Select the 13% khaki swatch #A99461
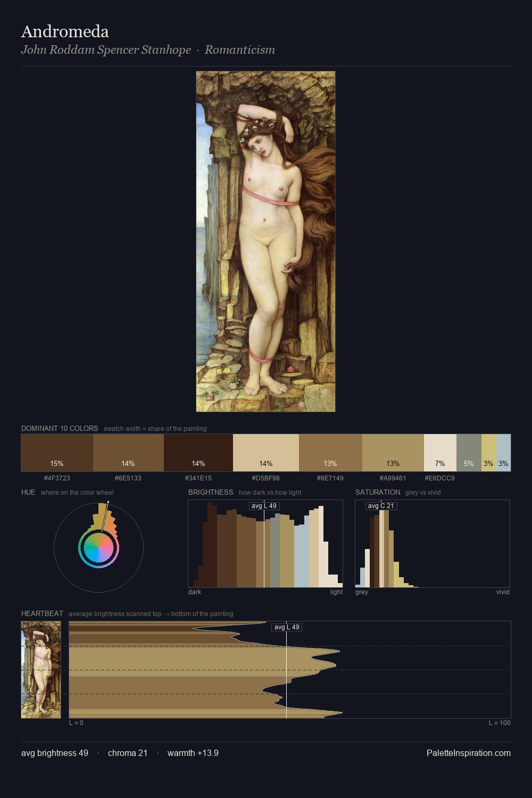The height and width of the screenshot is (798, 532). [x=393, y=453]
